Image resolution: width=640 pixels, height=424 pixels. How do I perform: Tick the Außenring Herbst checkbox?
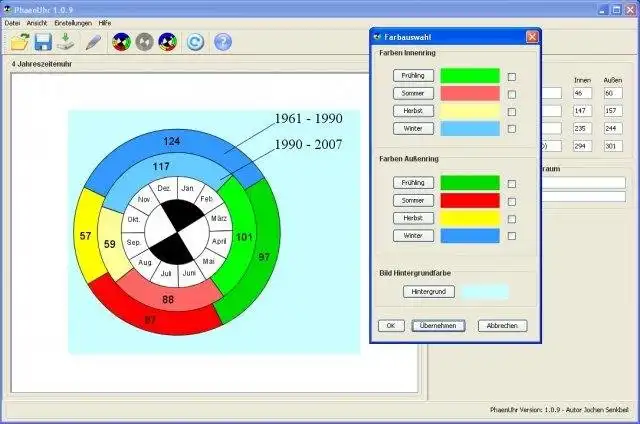(511, 219)
